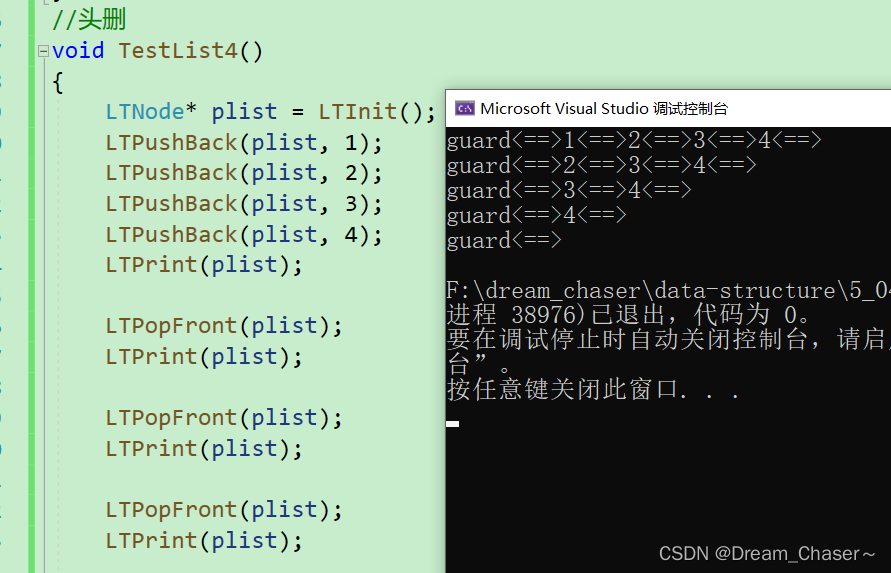
Task: Click the LTPushBack(plist, 3); line
Action: 244,204
